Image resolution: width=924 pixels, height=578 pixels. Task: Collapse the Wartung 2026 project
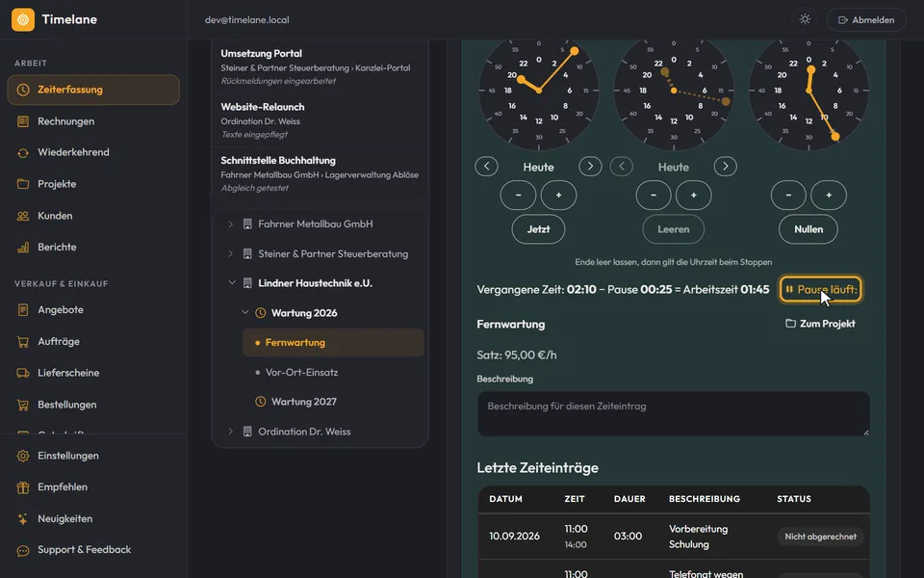pyautogui.click(x=245, y=312)
